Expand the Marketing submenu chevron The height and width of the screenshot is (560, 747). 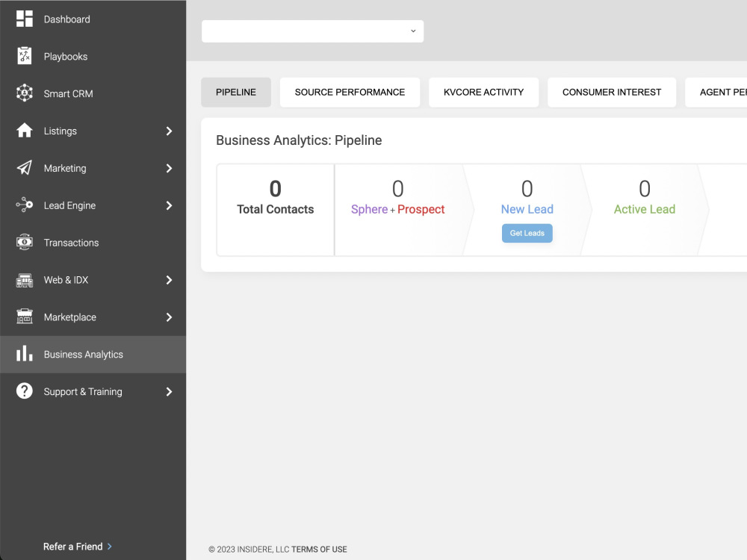tap(169, 168)
